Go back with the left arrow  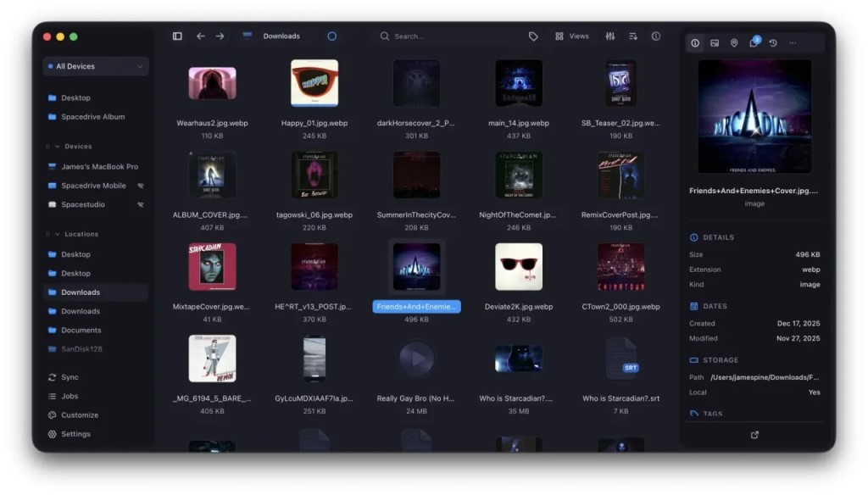200,36
